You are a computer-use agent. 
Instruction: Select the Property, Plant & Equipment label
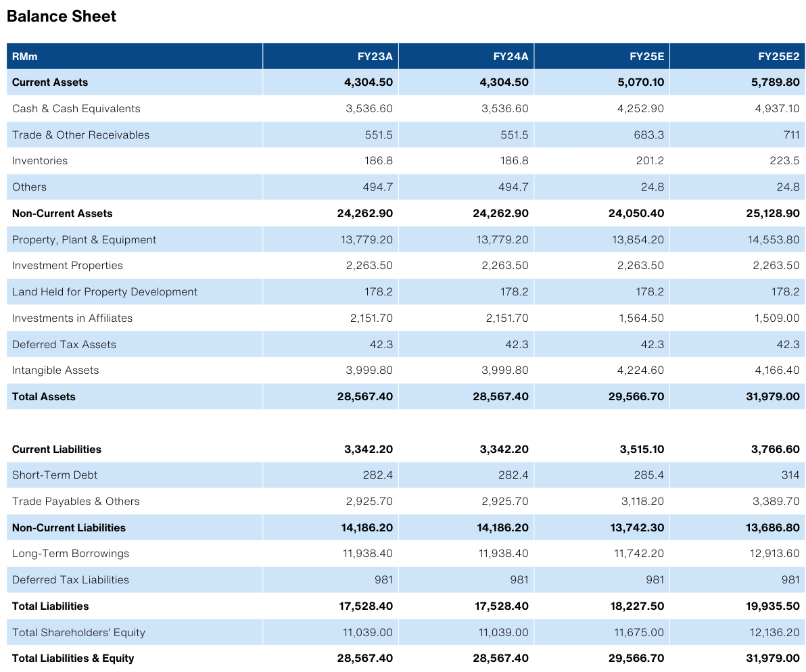click(84, 240)
